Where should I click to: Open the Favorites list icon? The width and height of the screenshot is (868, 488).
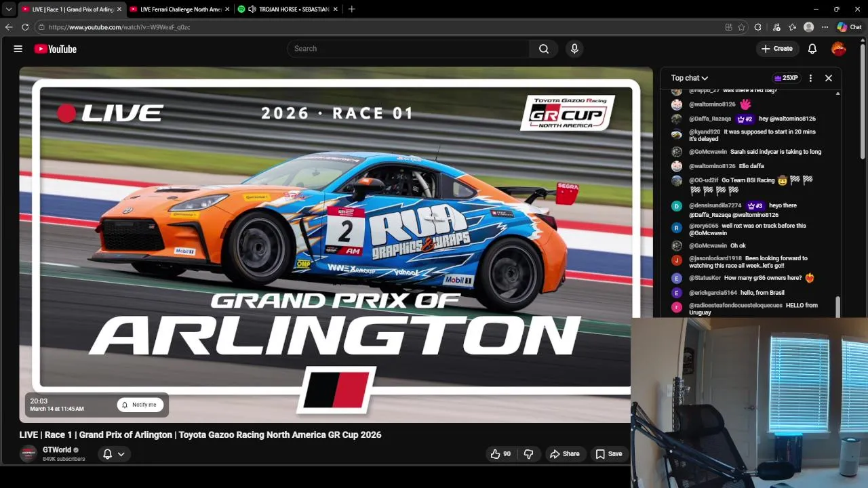point(793,27)
